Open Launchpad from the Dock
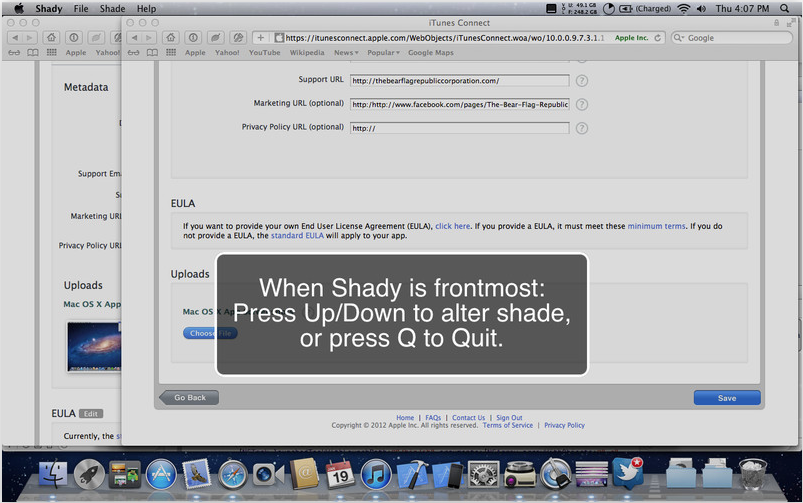The image size is (803, 503). 89,473
